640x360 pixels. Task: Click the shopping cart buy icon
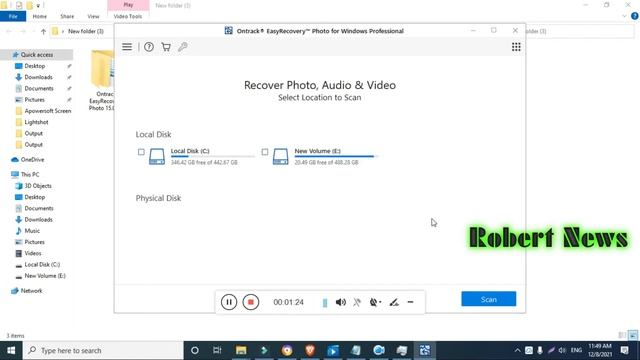coord(166,47)
